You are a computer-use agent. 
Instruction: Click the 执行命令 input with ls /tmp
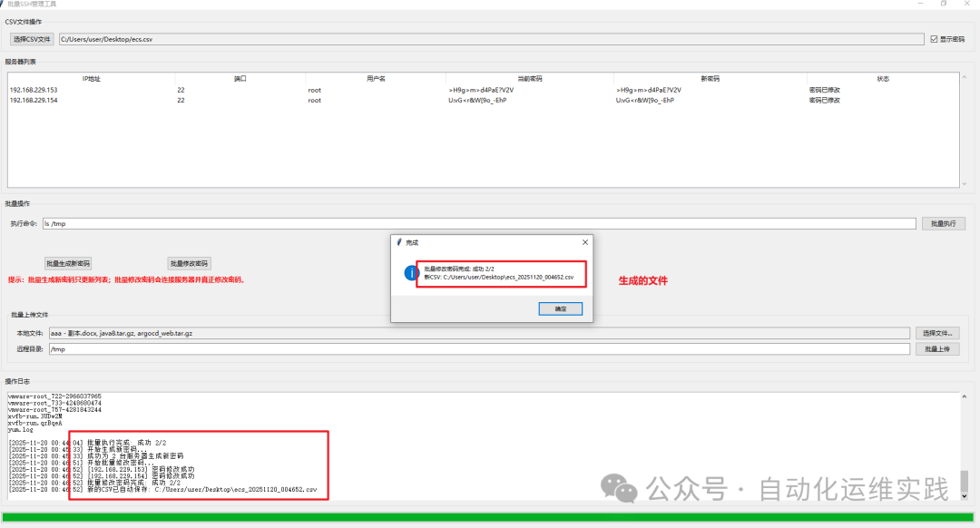479,223
